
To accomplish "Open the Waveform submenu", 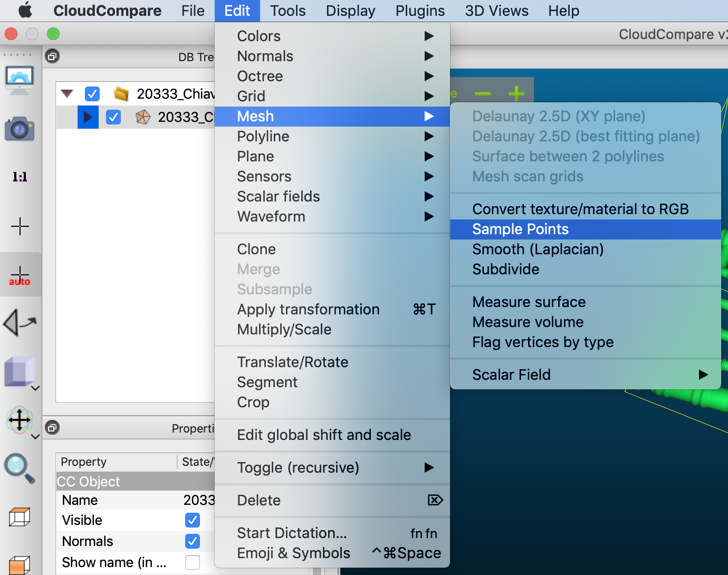I will tap(332, 216).
